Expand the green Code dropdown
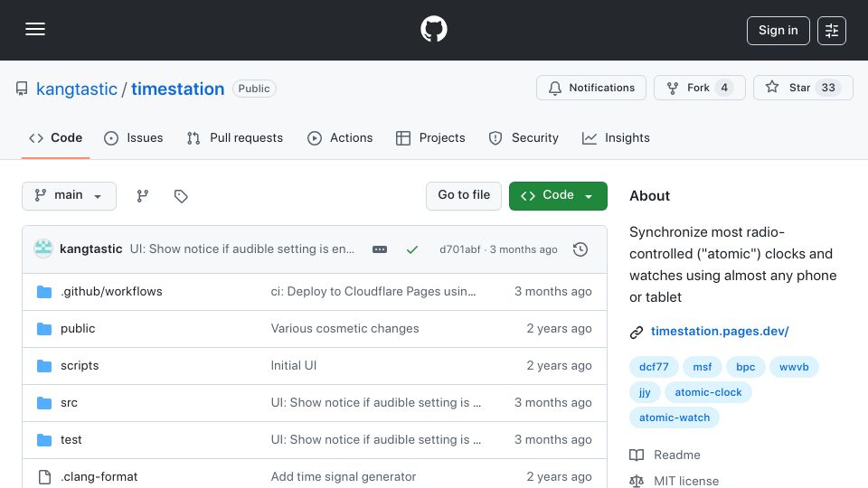868x488 pixels. pyautogui.click(x=558, y=196)
